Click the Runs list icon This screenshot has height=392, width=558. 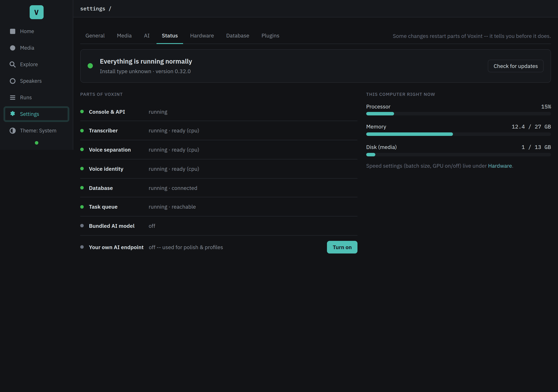tap(13, 97)
